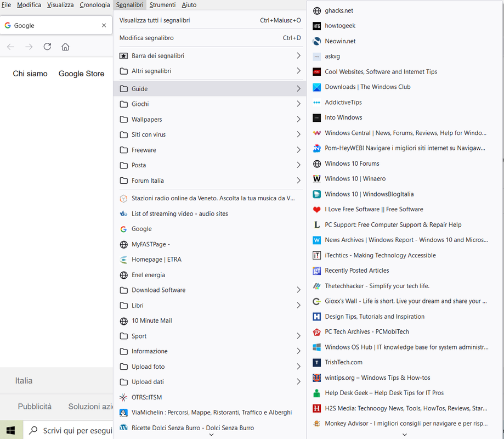Viewport: 504px width, 439px height.
Task: Open the Strumenti menu
Action: click(x=162, y=5)
